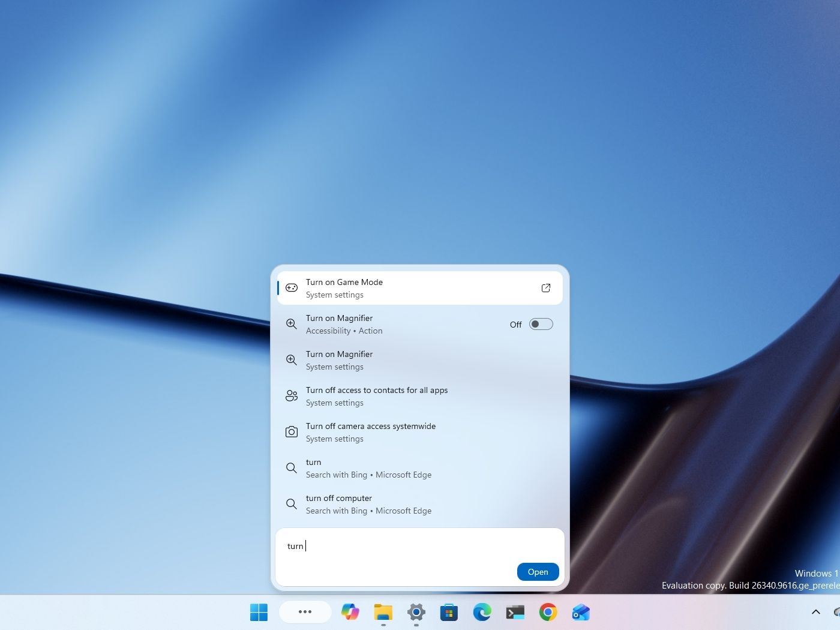Launch Google Chrome from the taskbar
Image resolution: width=840 pixels, height=630 pixels.
tap(548, 612)
